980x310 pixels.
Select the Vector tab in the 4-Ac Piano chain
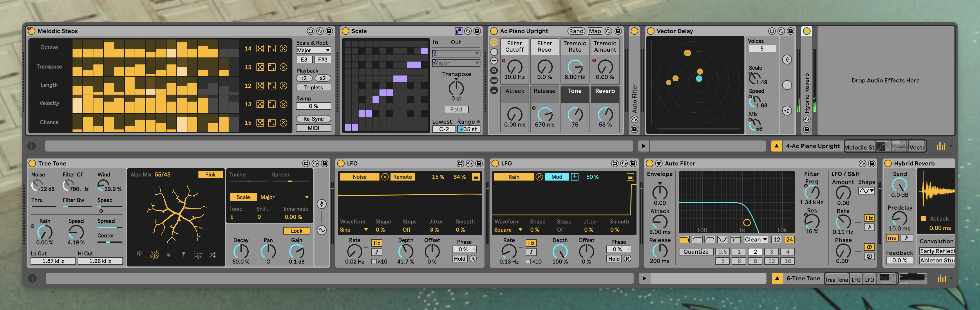(917, 147)
